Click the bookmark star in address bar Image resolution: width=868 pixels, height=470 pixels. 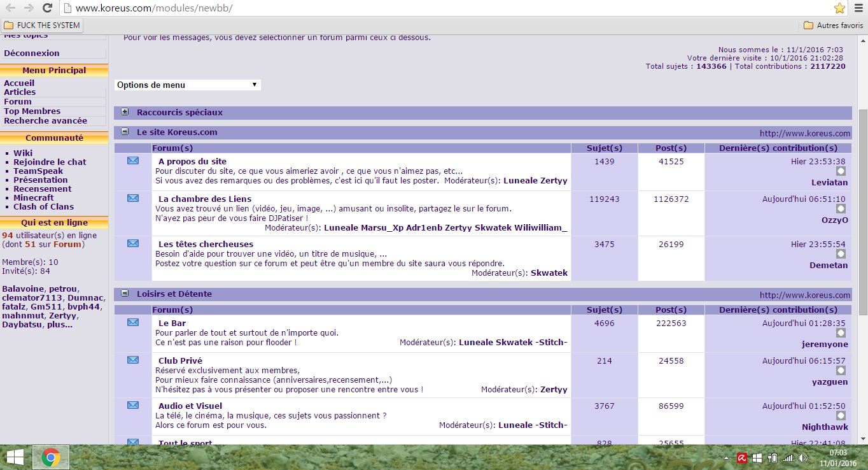[x=839, y=8]
